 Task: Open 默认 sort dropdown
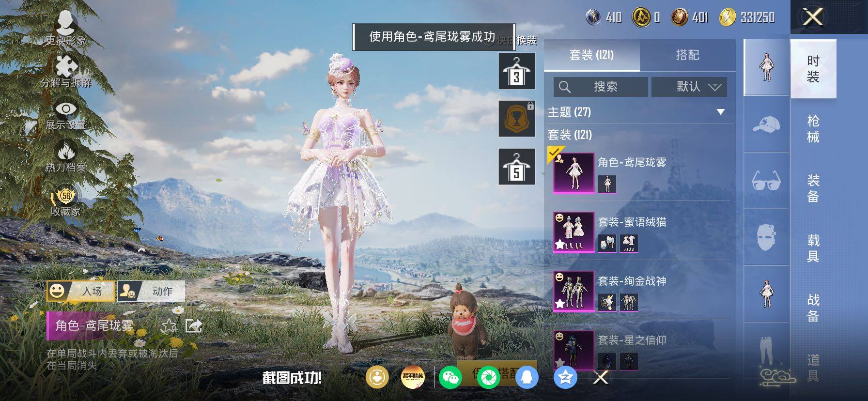(x=689, y=87)
